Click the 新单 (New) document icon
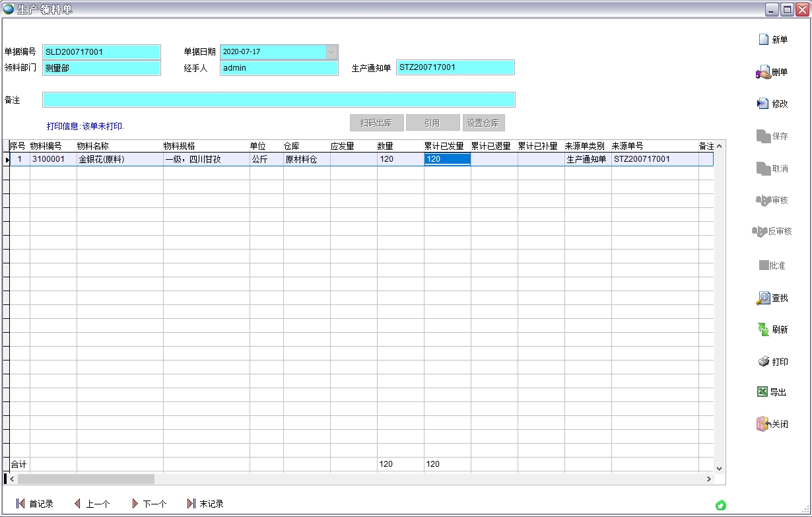Image resolution: width=812 pixels, height=517 pixels. [x=764, y=40]
